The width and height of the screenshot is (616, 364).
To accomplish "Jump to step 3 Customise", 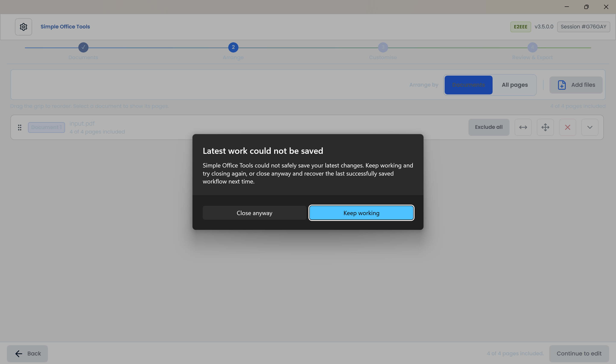I will [x=383, y=47].
